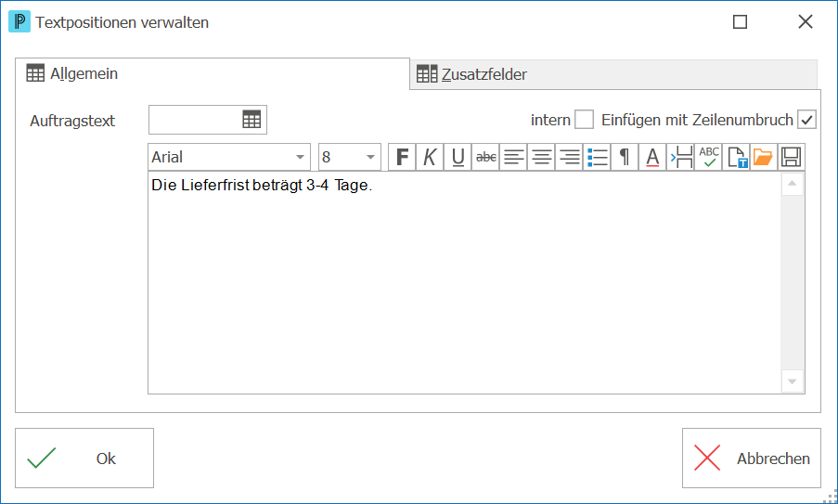Toggle bold formatting with F icon
Viewport: 838px width, 504px height.
tap(402, 157)
